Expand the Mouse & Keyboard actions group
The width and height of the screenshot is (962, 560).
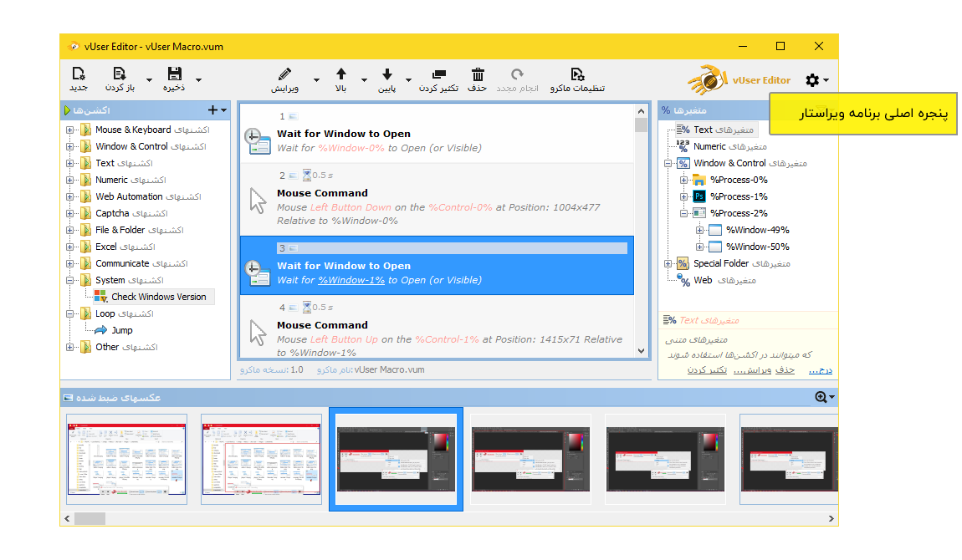tap(72, 130)
